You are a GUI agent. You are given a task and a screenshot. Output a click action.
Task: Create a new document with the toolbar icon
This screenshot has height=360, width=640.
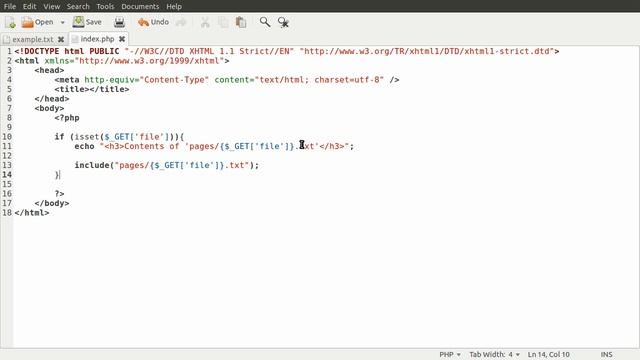10,22
